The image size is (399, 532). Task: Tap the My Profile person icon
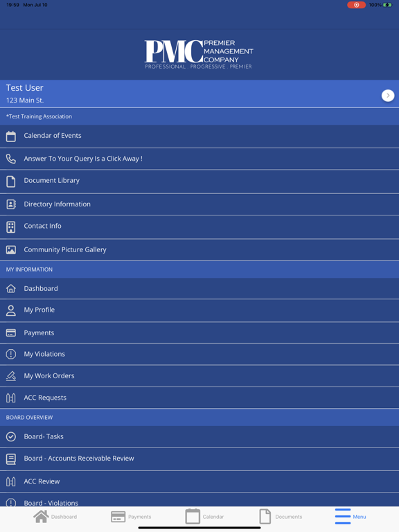(x=11, y=310)
